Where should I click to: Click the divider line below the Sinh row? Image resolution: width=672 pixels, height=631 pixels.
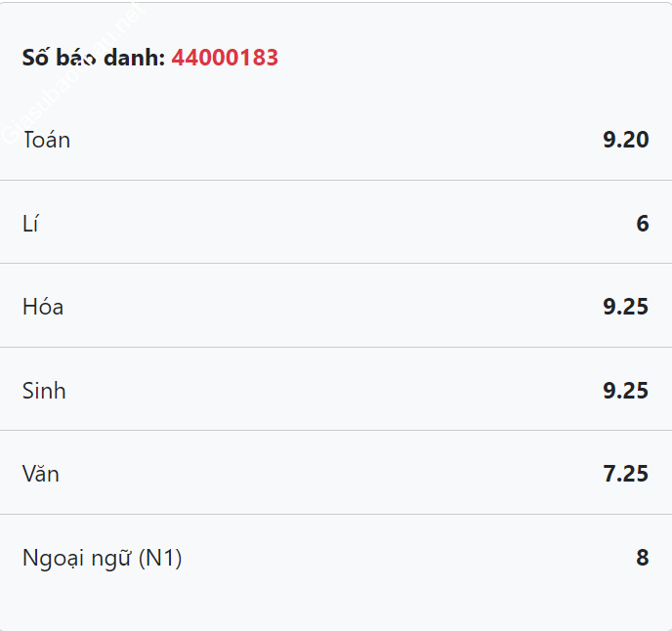pyautogui.click(x=336, y=430)
